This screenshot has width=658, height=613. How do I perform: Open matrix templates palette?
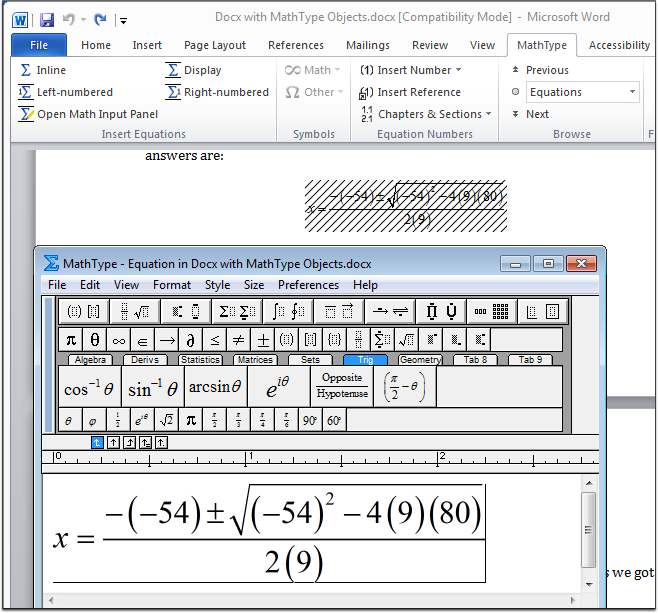coord(491,311)
